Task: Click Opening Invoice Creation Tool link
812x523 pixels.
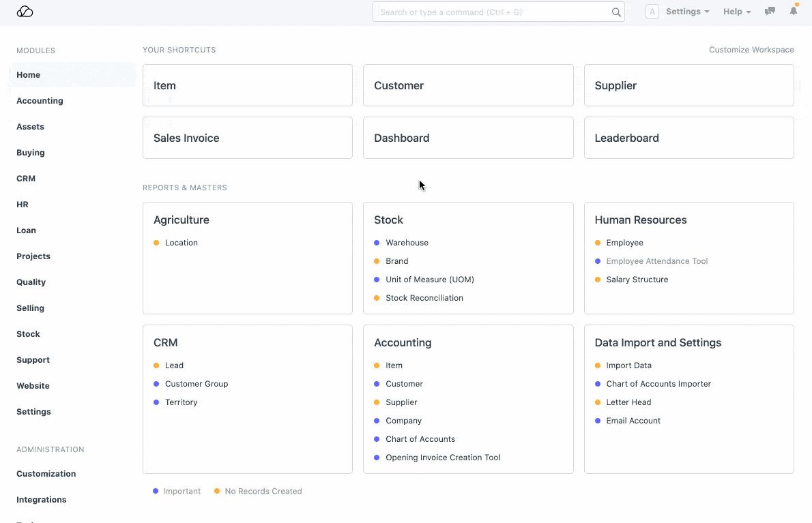Action: 442,458
